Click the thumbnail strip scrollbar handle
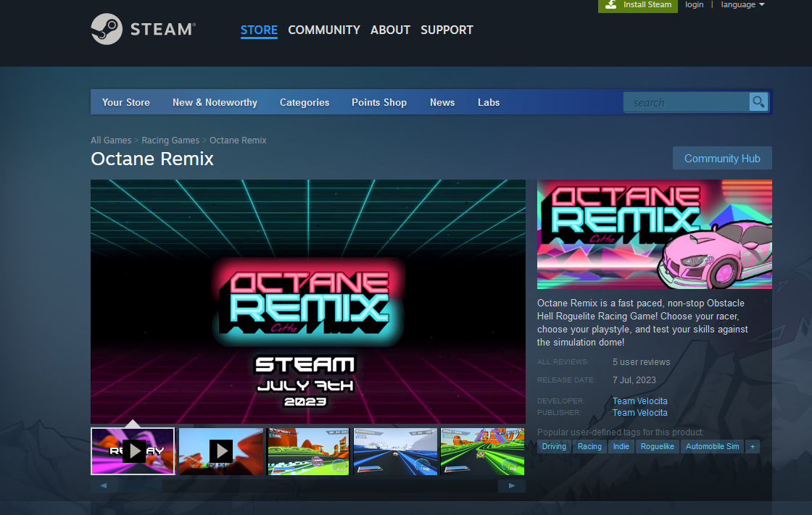The image size is (812, 515). pos(140,485)
